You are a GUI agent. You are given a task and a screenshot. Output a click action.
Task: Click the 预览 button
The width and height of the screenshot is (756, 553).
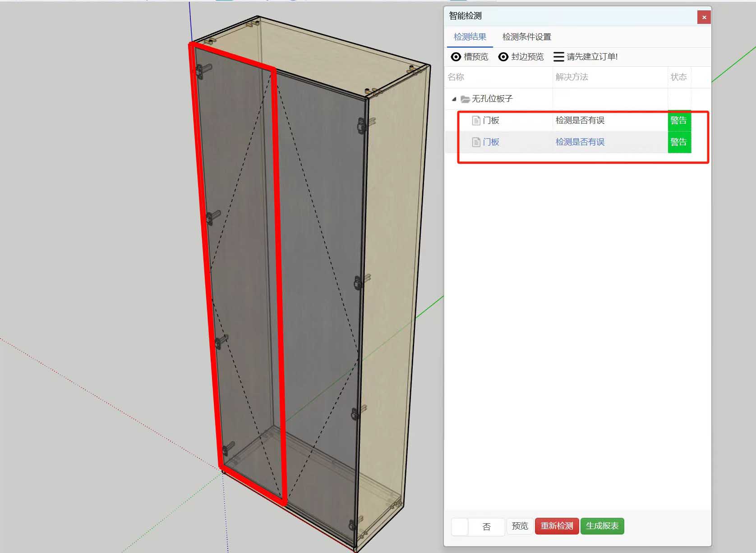520,526
